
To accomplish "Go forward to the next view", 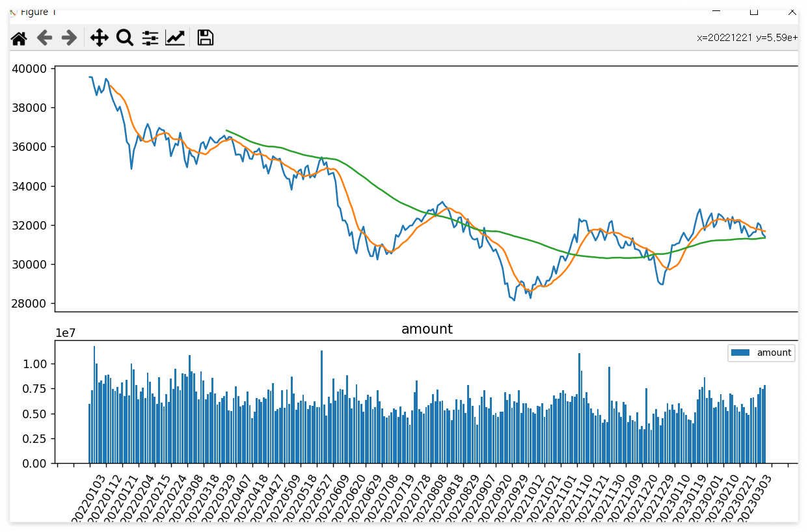I will point(69,38).
